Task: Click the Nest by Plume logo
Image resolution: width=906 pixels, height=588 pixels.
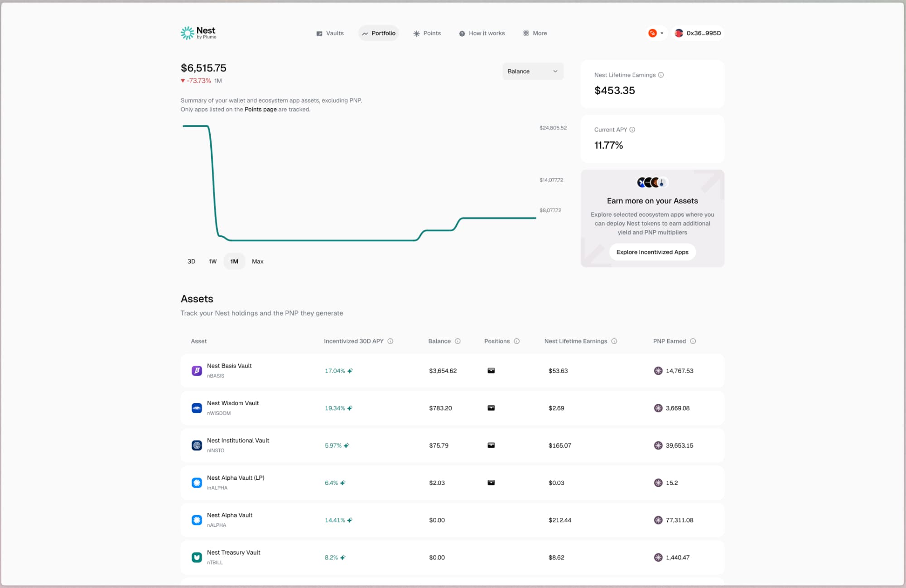Action: [198, 33]
